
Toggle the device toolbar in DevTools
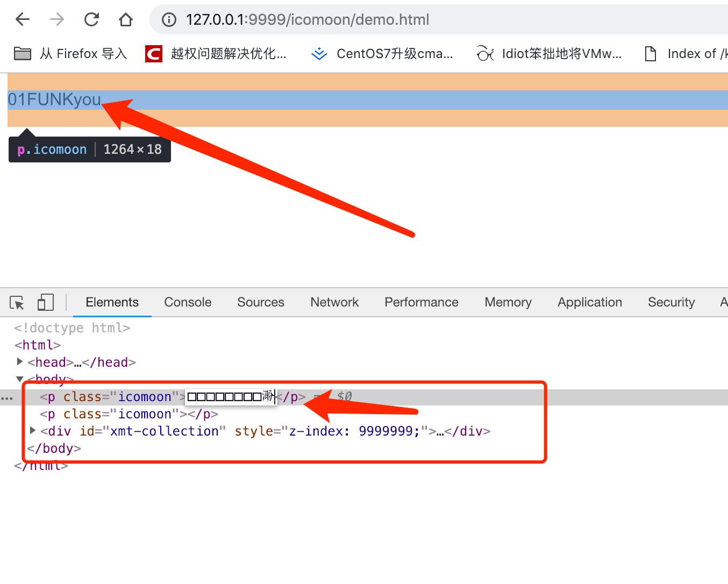click(45, 302)
